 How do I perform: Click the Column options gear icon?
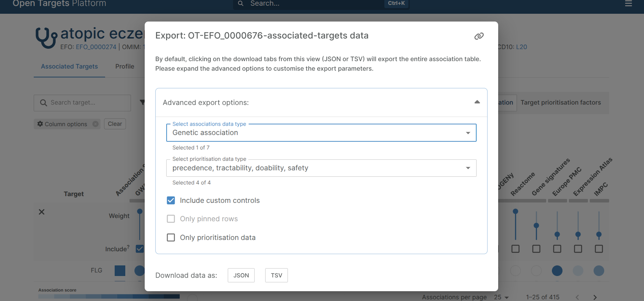point(40,124)
